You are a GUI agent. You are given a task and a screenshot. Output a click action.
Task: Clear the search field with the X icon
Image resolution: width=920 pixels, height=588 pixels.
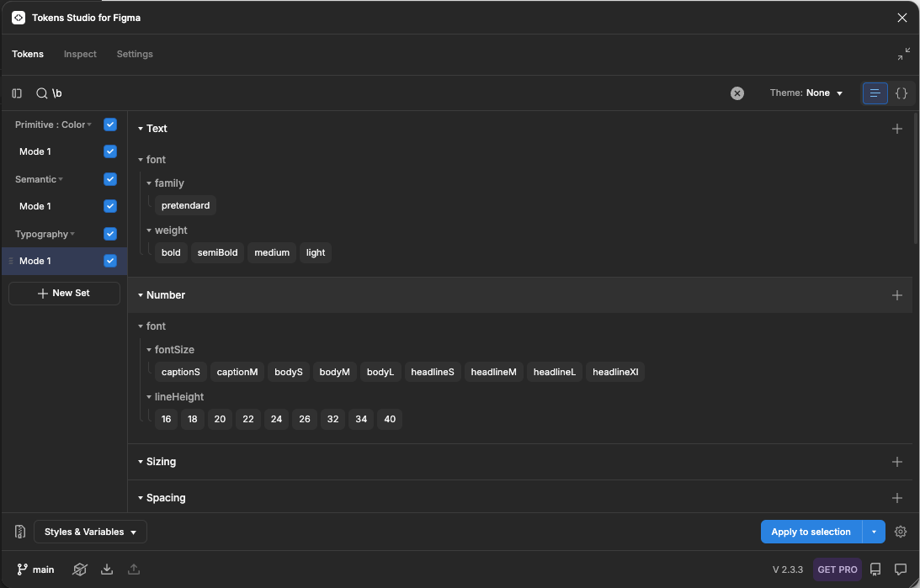737,93
